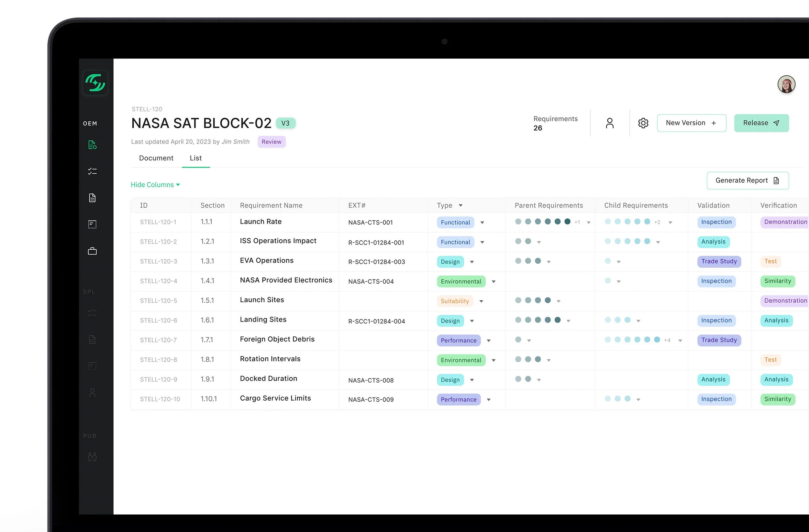Click the Generate Report button
The height and width of the screenshot is (532, 809).
pos(747,181)
